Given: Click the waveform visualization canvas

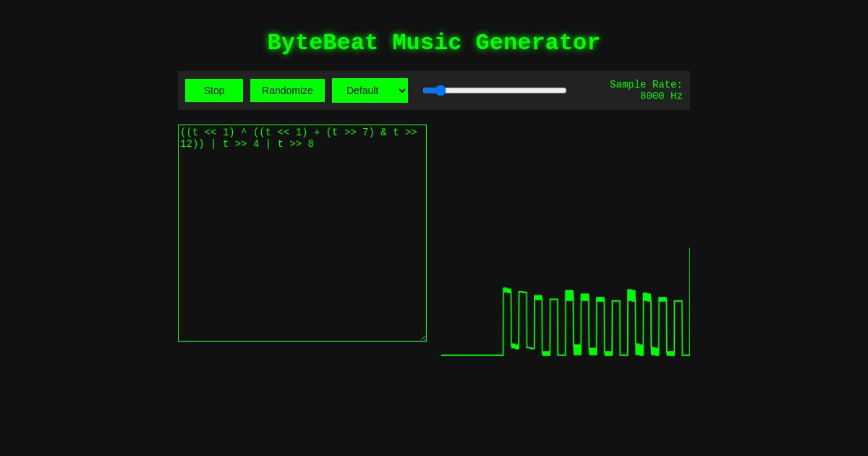Looking at the screenshot, I should pyautogui.click(x=564, y=304).
